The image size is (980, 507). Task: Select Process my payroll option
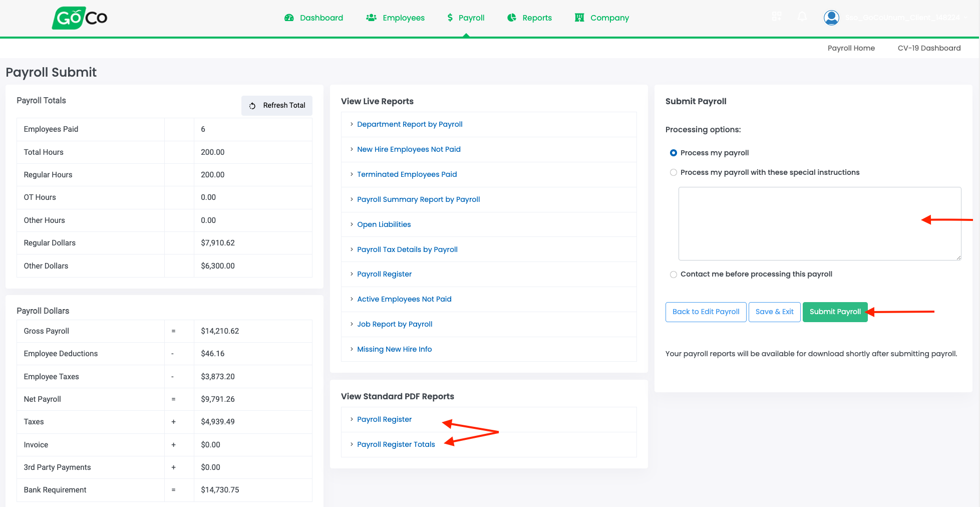674,153
